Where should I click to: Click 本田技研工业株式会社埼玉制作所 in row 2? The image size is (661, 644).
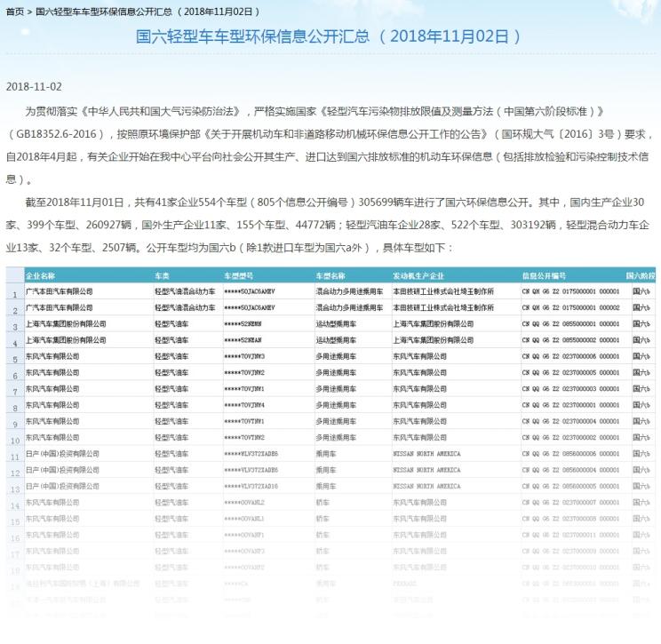443,307
